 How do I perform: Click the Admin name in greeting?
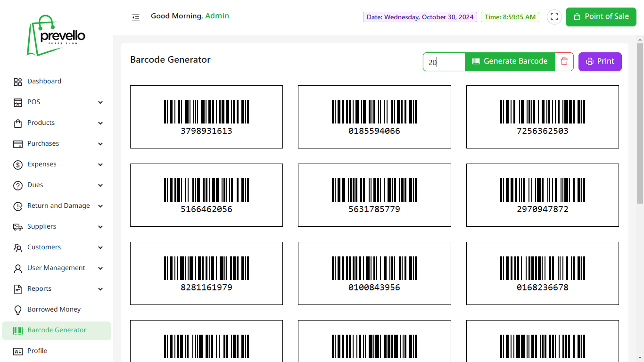click(x=217, y=16)
